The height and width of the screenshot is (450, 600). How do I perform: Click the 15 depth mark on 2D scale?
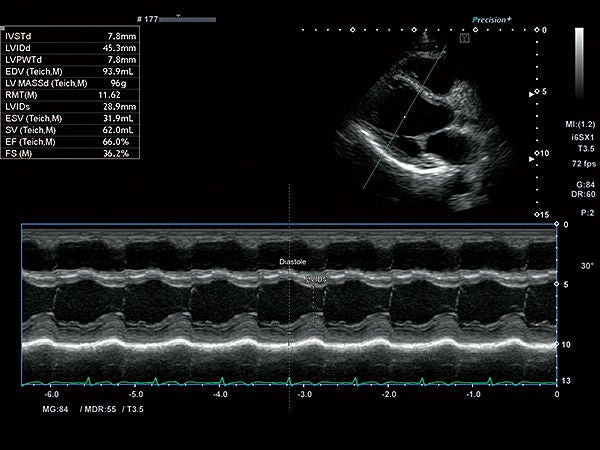pos(545,215)
